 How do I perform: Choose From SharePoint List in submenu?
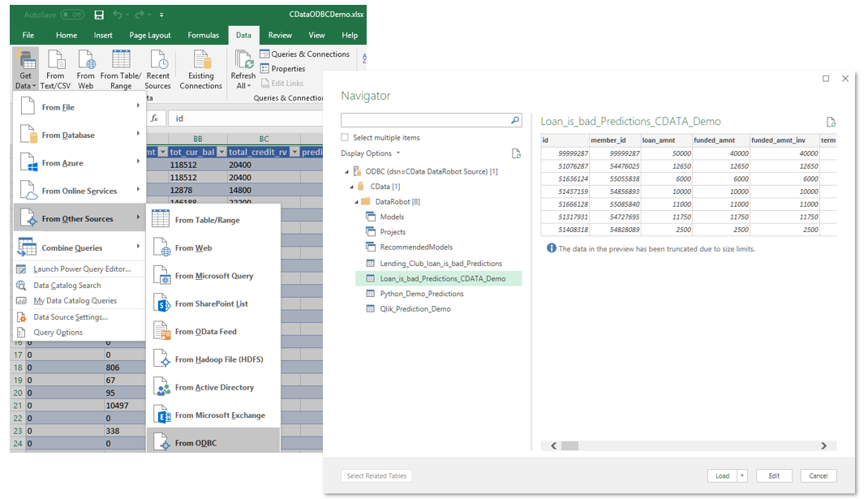coord(213,303)
